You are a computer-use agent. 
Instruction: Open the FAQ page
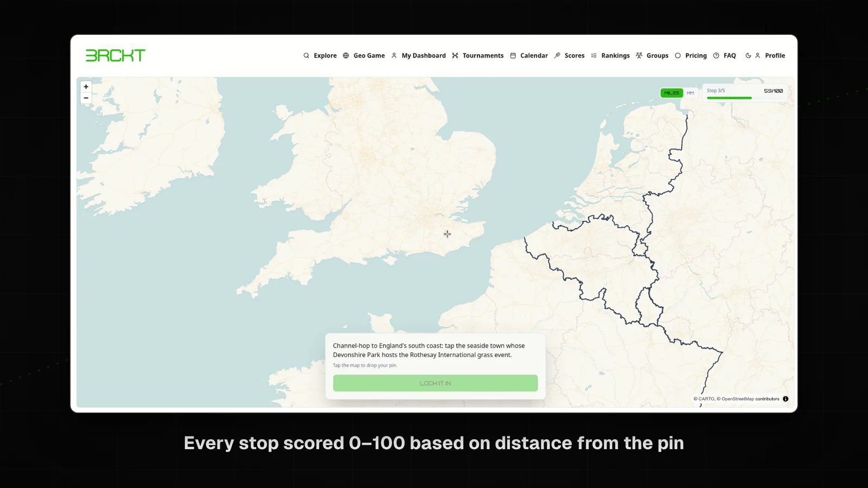730,55
